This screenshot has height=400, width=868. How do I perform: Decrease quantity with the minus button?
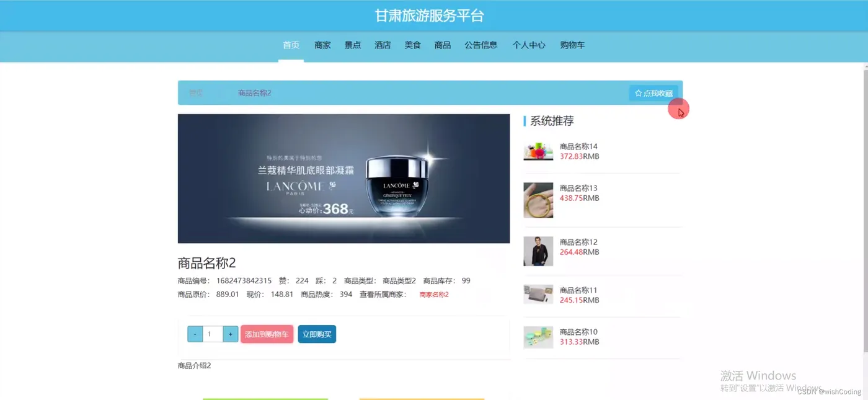pos(195,334)
